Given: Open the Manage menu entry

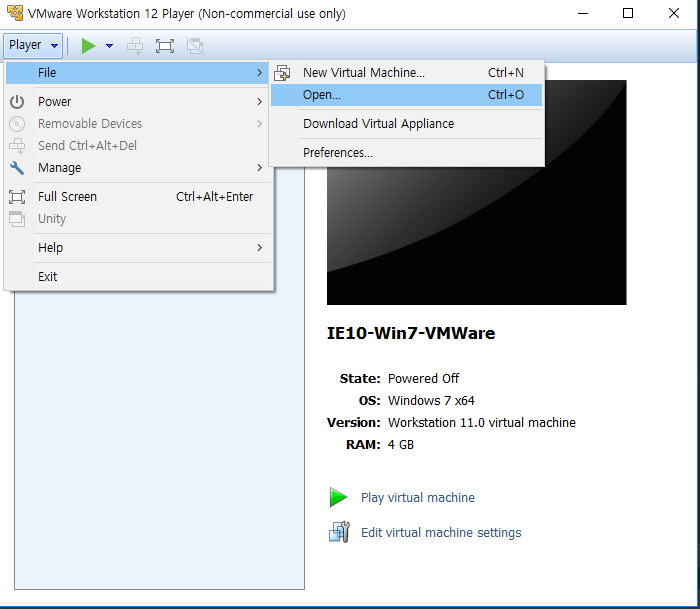Looking at the screenshot, I should (x=137, y=168).
